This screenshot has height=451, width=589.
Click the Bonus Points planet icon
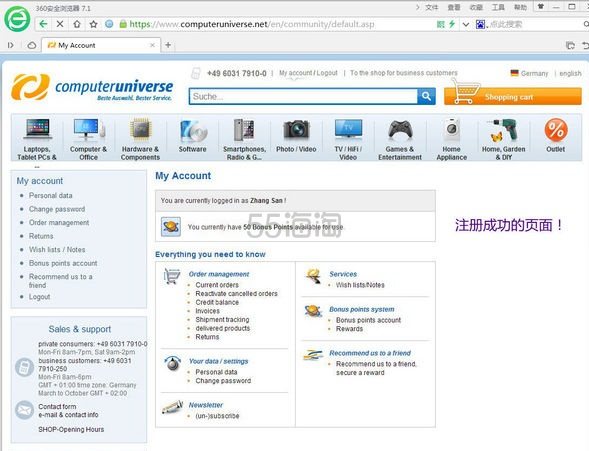(x=171, y=226)
